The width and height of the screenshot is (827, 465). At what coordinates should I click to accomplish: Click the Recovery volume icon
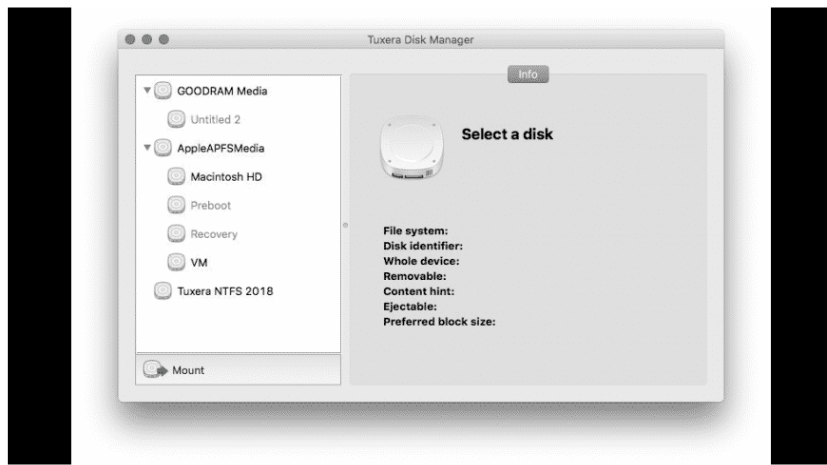point(175,234)
